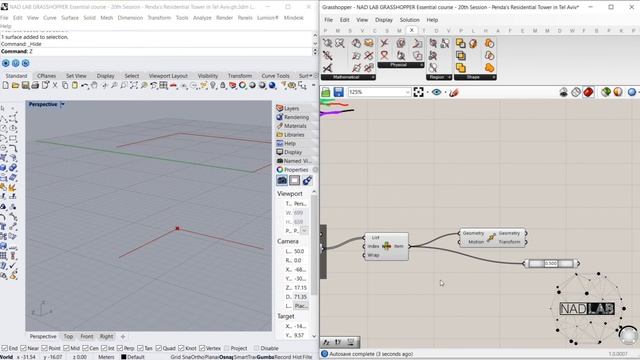640x360 pixels.
Task: Toggle the Perp osnap checkbox
Action: pyautogui.click(x=120, y=348)
